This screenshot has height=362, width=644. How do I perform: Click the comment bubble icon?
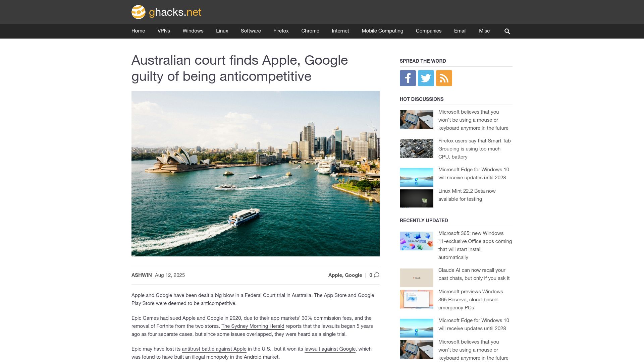coord(377,275)
